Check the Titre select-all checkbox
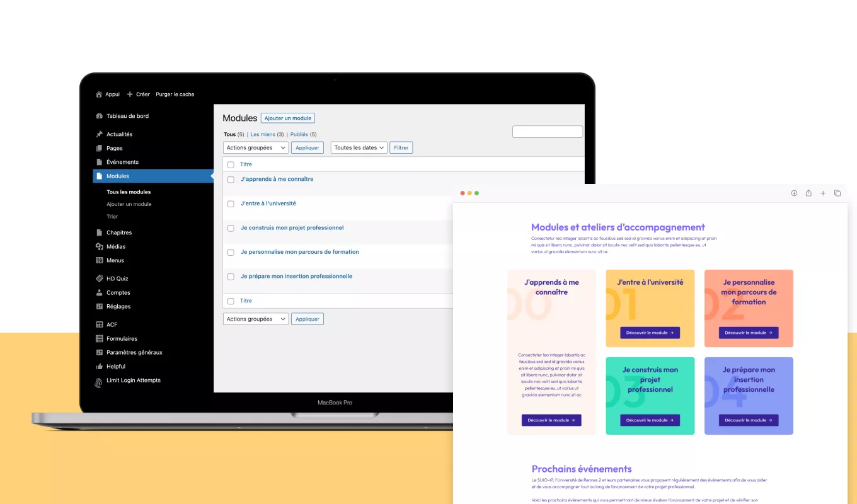 click(231, 164)
